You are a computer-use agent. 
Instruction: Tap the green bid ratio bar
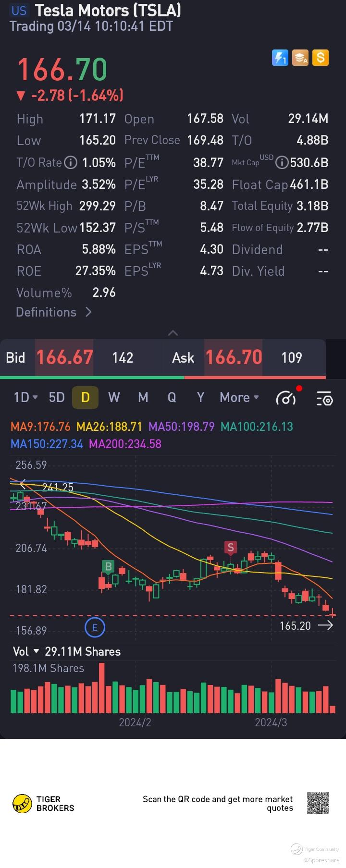click(92, 378)
